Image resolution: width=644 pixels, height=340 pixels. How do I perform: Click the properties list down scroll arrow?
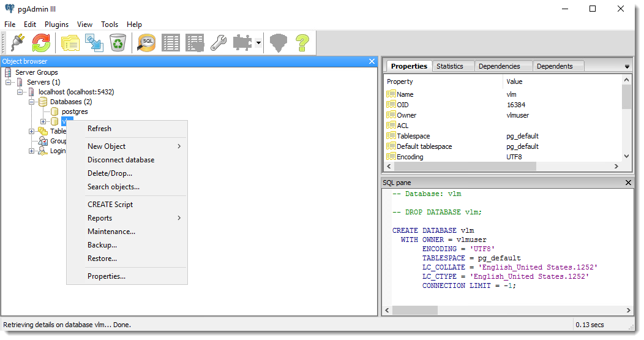(x=626, y=157)
